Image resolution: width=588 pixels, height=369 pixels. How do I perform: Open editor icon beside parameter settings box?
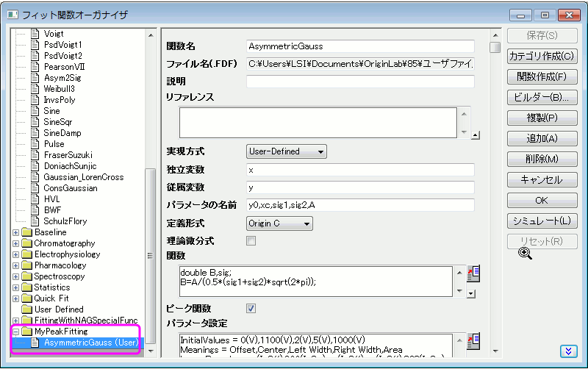pos(473,341)
